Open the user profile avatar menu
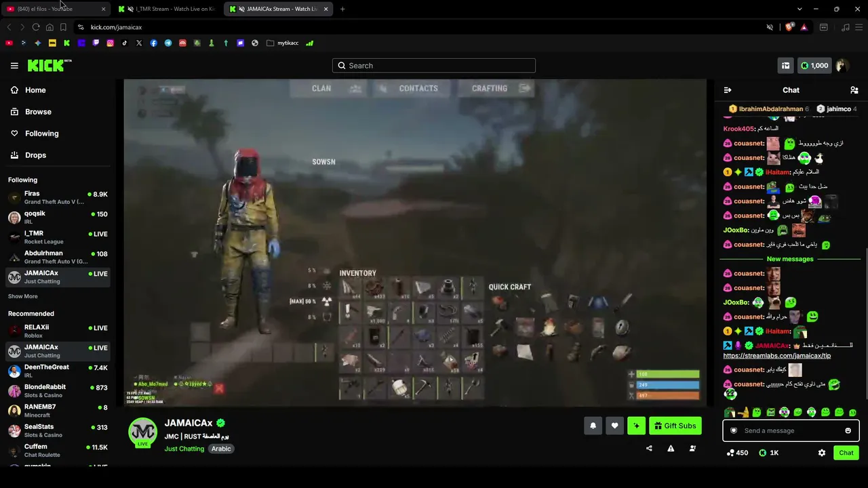 pos(842,66)
